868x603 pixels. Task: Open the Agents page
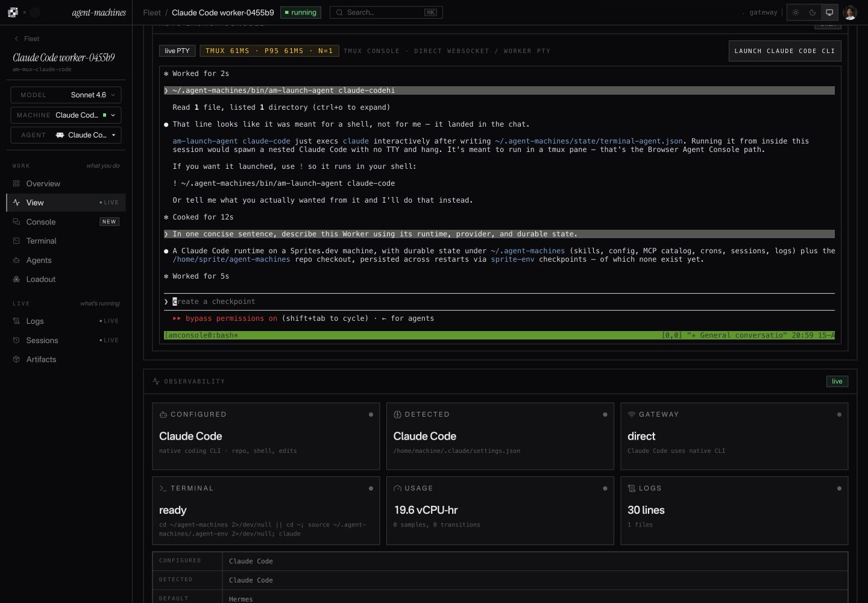pos(66,260)
